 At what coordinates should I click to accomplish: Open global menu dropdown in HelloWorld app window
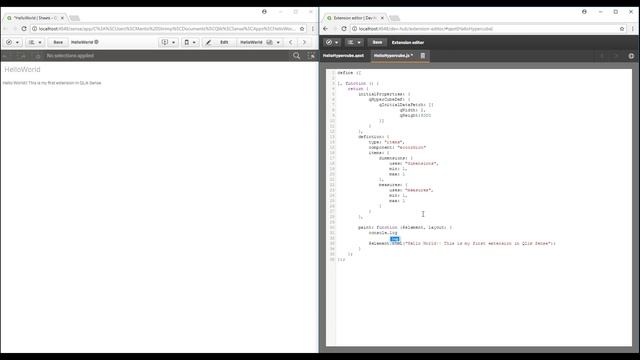pyautogui.click(x=35, y=42)
